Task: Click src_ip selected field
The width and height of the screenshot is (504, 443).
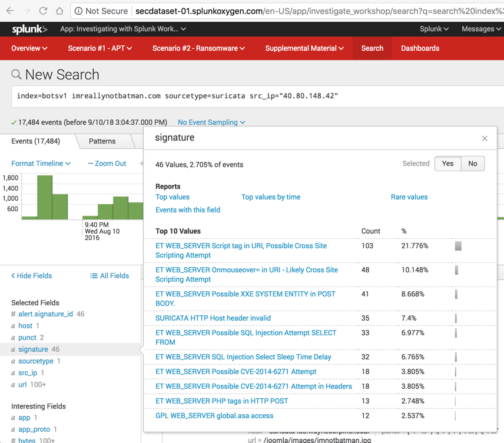Action: [x=28, y=372]
